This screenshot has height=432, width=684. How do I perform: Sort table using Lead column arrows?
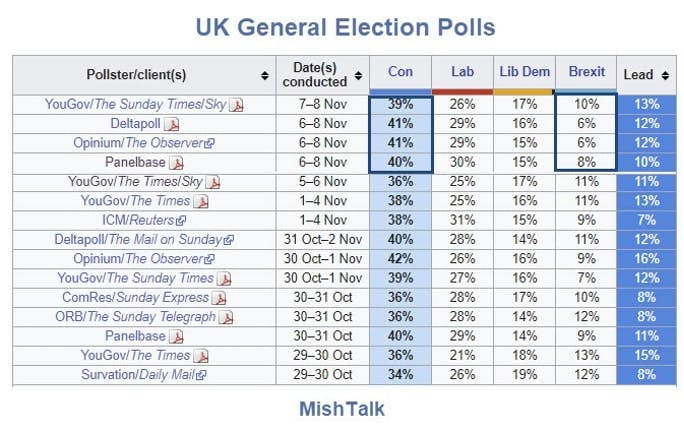(x=663, y=75)
